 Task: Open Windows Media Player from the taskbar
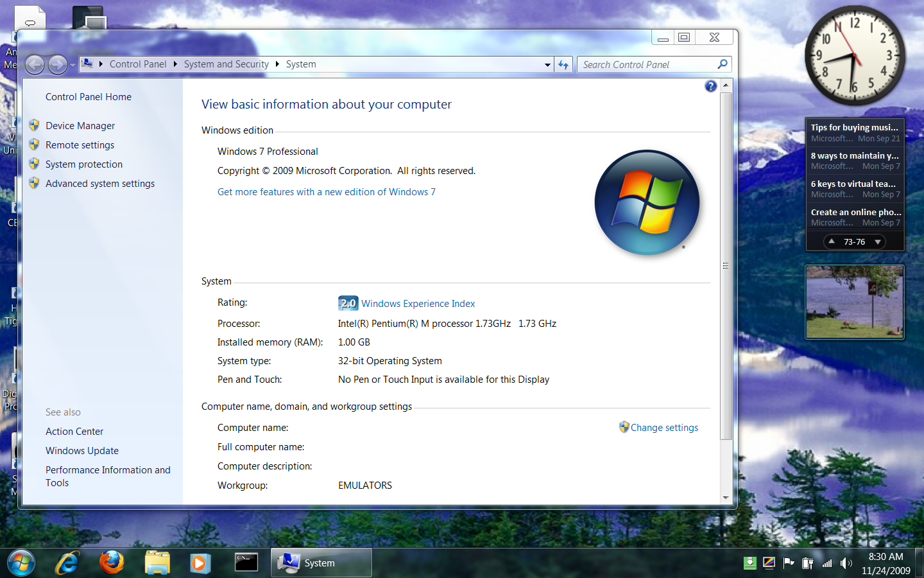click(x=200, y=563)
